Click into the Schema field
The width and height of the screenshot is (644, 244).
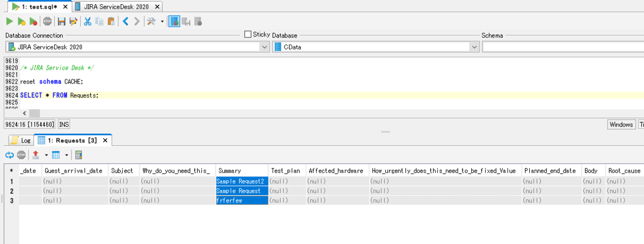(563, 47)
